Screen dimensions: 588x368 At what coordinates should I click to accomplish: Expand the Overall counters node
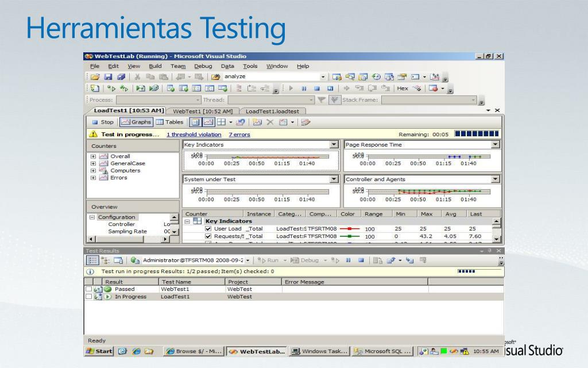tap(93, 156)
